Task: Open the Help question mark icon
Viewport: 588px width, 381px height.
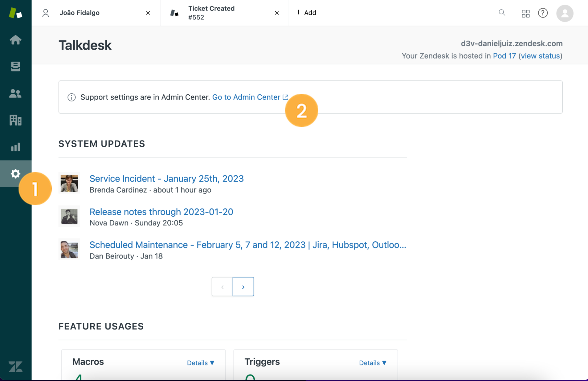Action: (x=543, y=13)
